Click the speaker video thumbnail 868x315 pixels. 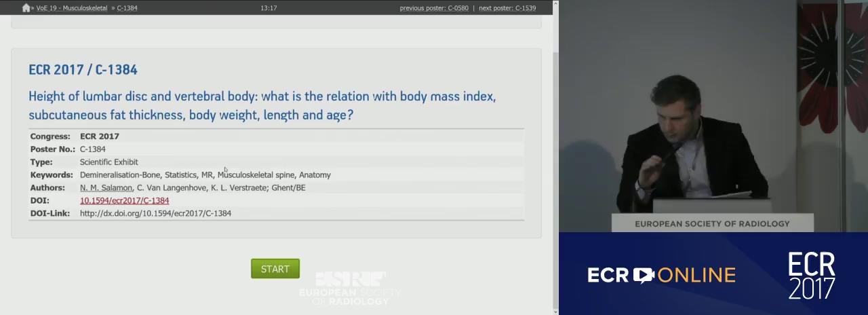[713, 116]
